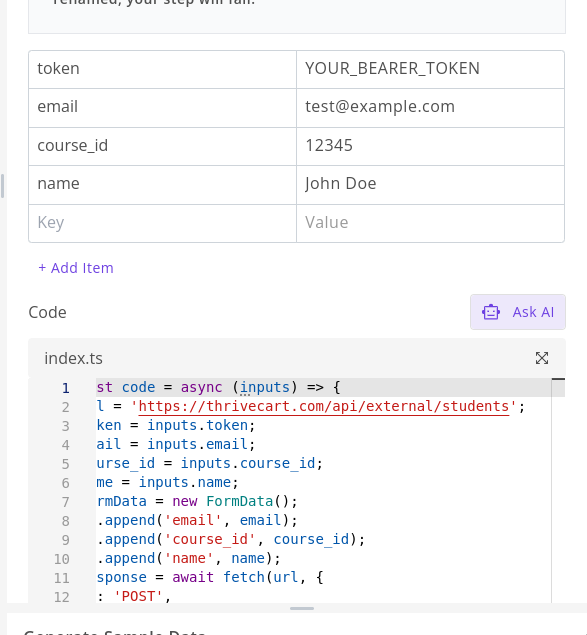The width and height of the screenshot is (587, 635).
Task: Focus the empty Key placeholder field
Action: [x=162, y=223]
